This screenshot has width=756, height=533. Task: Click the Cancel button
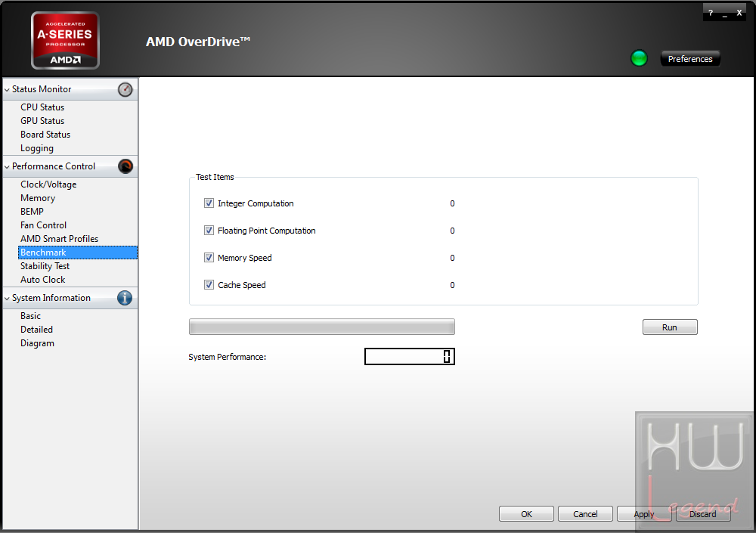(585, 513)
